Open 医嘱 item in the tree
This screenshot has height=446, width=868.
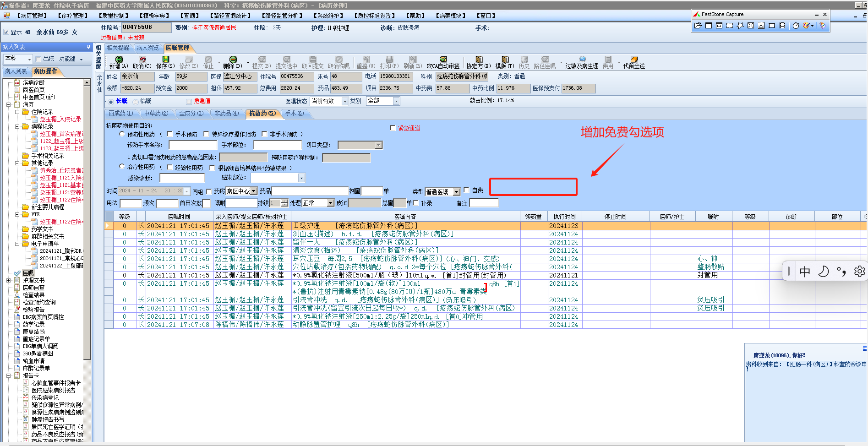point(28,273)
